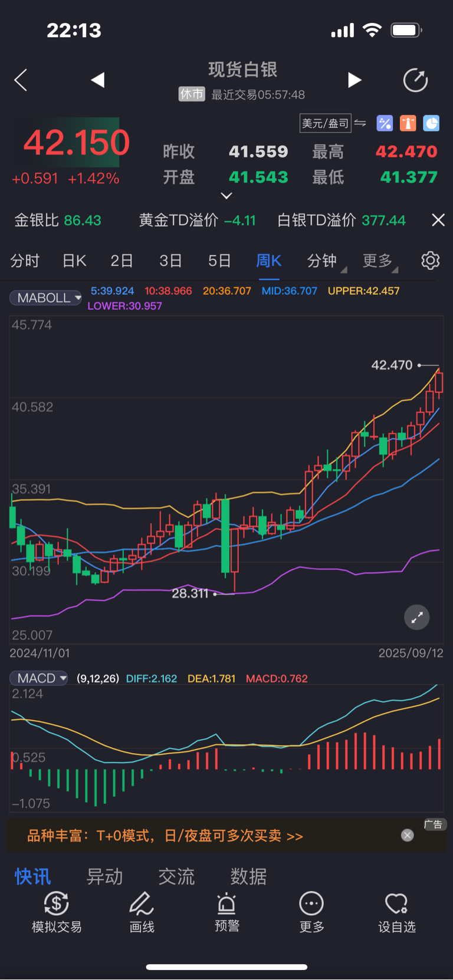Tap 黄金TD溢价 -4.11
453x980 pixels.
198,220
